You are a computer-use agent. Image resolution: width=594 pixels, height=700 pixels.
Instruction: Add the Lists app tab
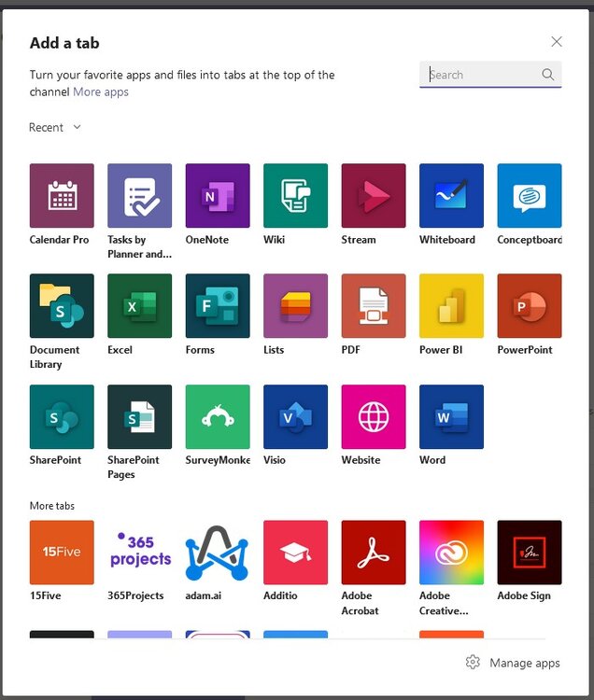(295, 306)
